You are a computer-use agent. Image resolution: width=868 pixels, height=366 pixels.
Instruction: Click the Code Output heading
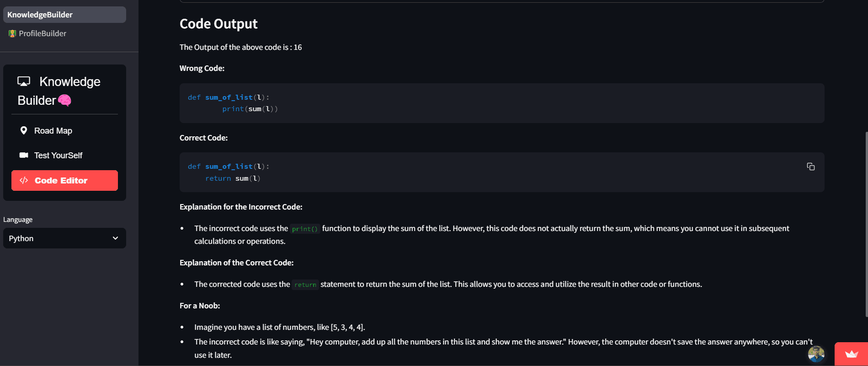(218, 24)
